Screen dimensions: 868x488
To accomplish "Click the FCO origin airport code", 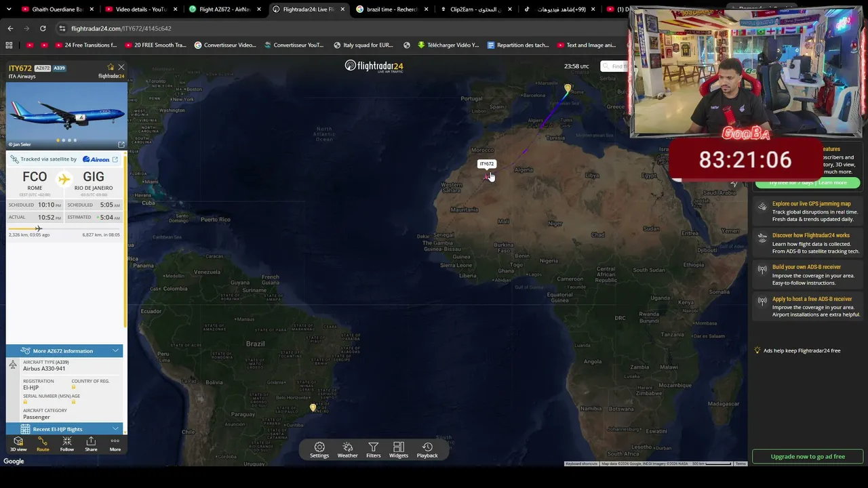I will 35,177.
